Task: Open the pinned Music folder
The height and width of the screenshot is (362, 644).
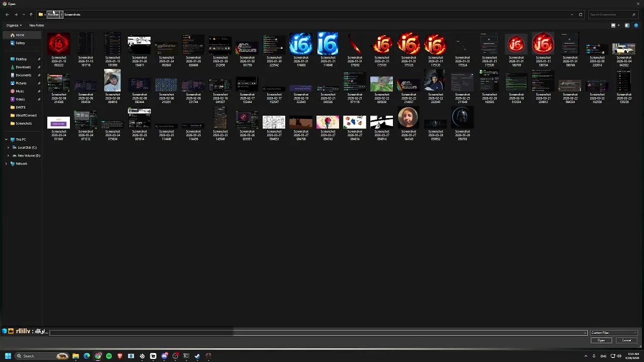Action: pyautogui.click(x=20, y=92)
